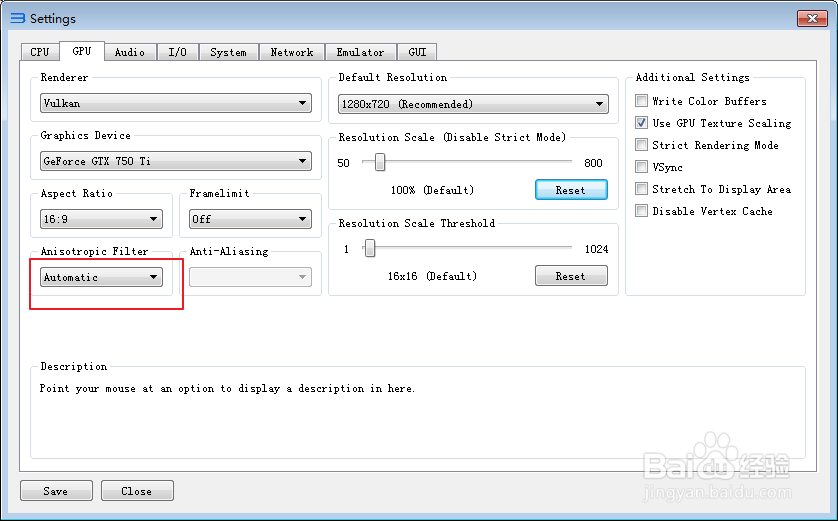
Task: Click the 'Additional Settings' group label
Action: pyautogui.click(x=693, y=77)
